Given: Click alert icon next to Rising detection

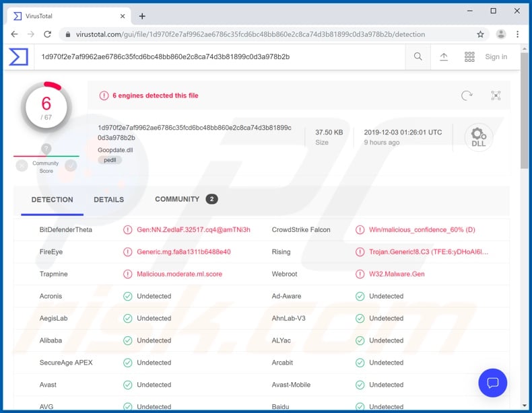Looking at the screenshot, I should tap(360, 252).
